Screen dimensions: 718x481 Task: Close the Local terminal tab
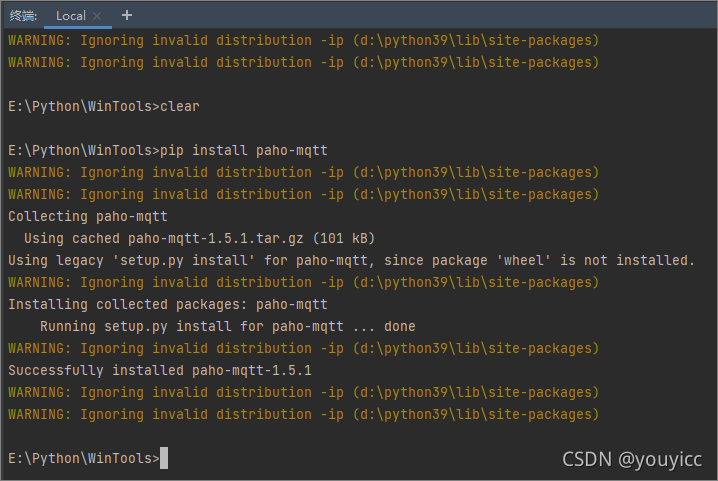(97, 16)
